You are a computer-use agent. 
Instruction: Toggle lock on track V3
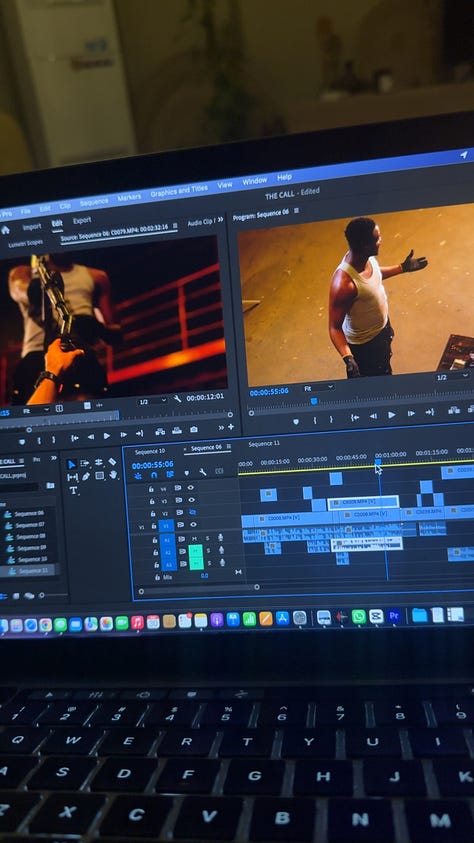point(152,502)
